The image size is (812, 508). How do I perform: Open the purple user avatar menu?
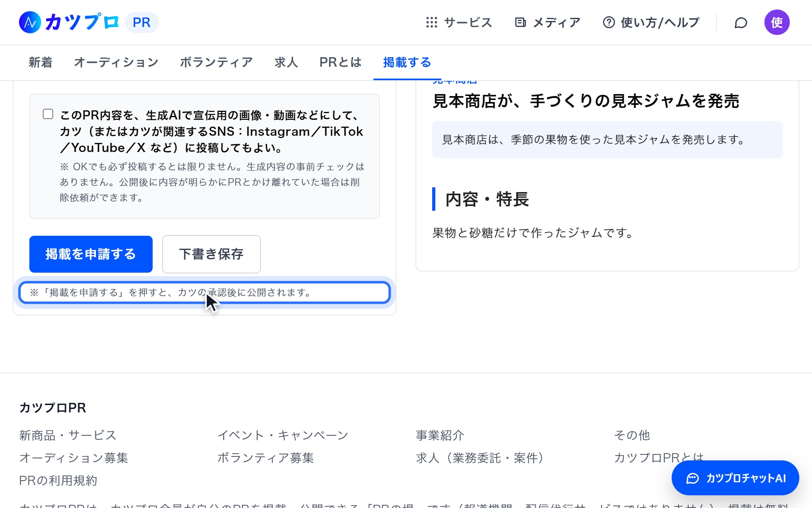777,22
